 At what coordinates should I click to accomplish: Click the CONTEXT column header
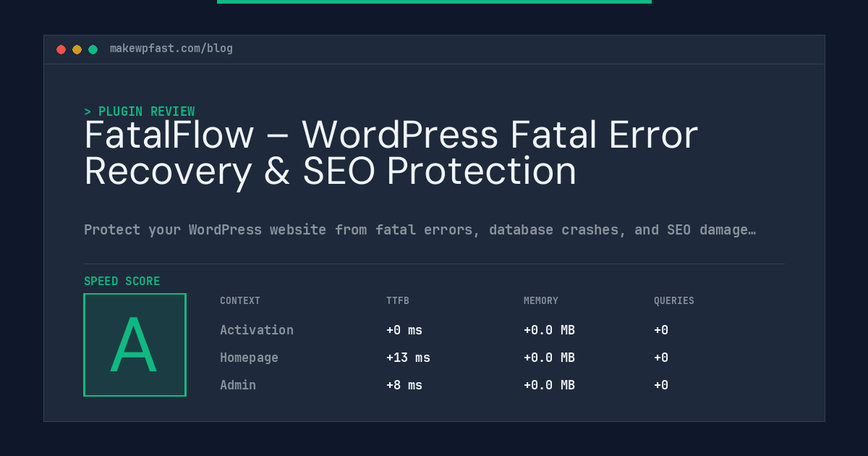(240, 301)
